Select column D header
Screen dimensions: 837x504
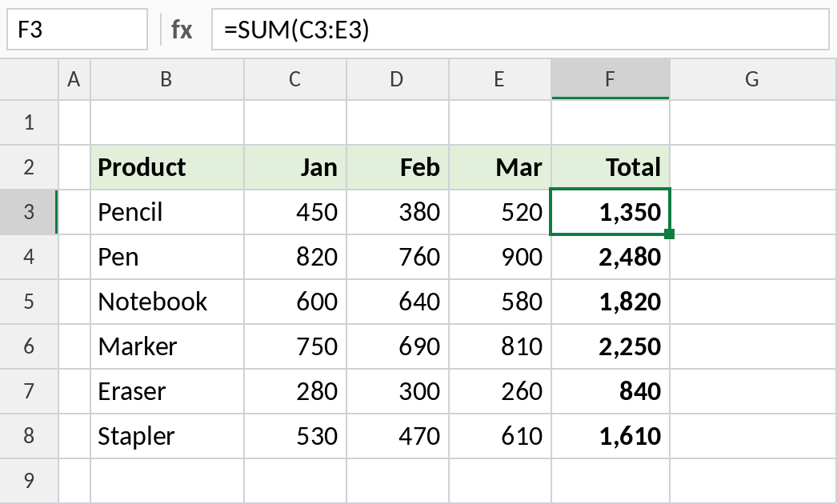click(x=398, y=79)
